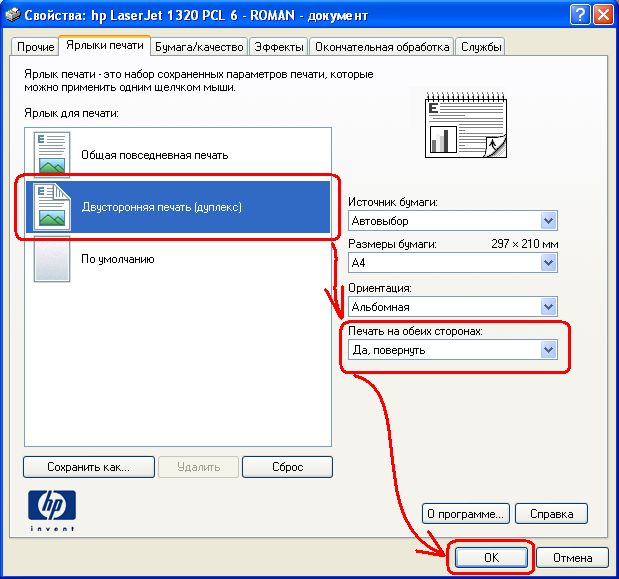This screenshot has height=579, width=619.
Task: Open the Эффекты tab
Action: [279, 47]
